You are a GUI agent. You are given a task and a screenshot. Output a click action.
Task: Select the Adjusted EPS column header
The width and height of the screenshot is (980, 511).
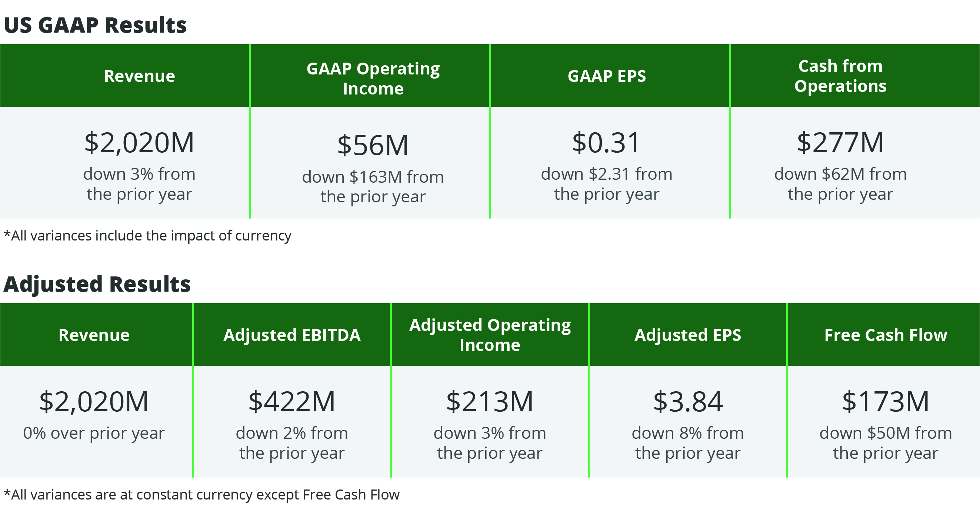click(687, 335)
